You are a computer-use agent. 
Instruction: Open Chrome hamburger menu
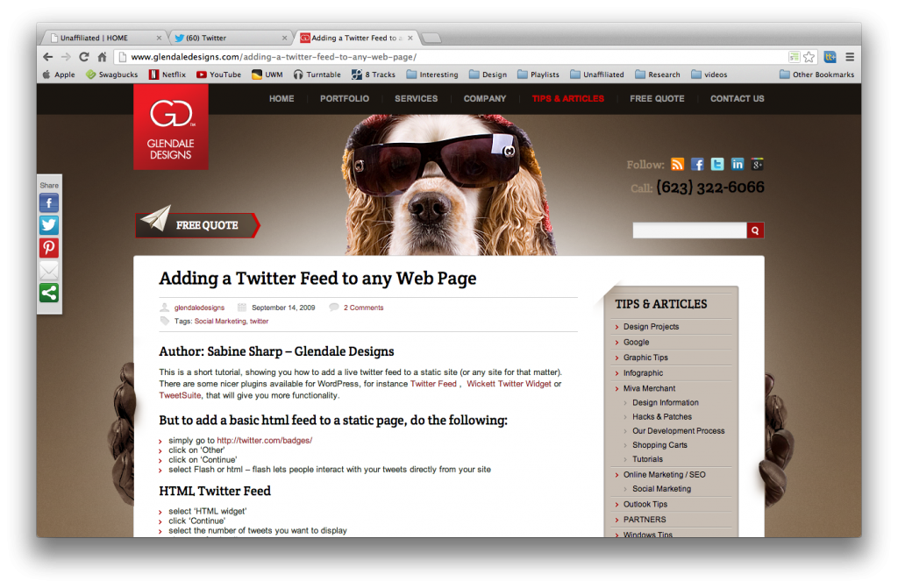[x=850, y=57]
